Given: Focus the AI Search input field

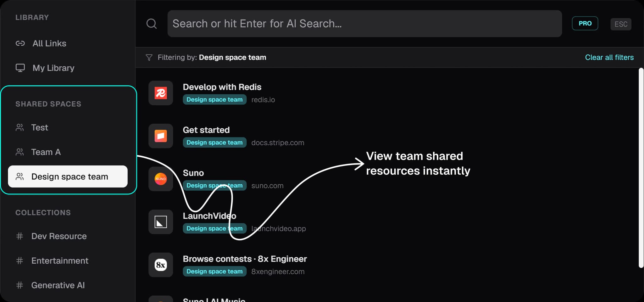Looking at the screenshot, I should tap(364, 24).
